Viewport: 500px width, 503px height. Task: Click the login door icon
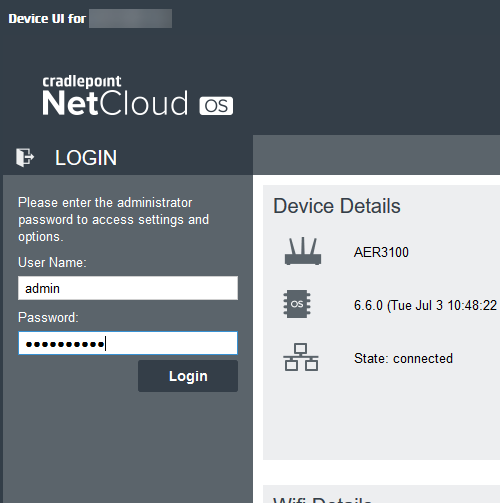pyautogui.click(x=25, y=157)
